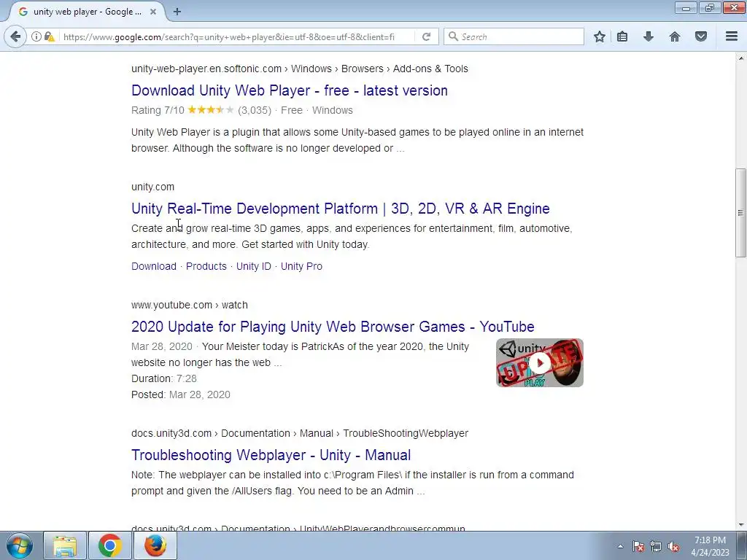Open site information (i) icon in address bar
747x560 pixels.
36,36
